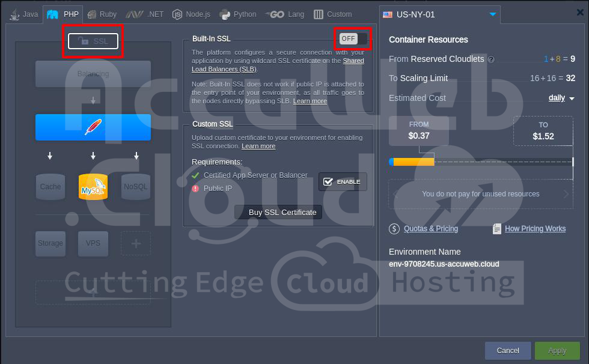The image size is (589, 364).
Task: Add a NoSQL database node
Action: [x=136, y=187]
